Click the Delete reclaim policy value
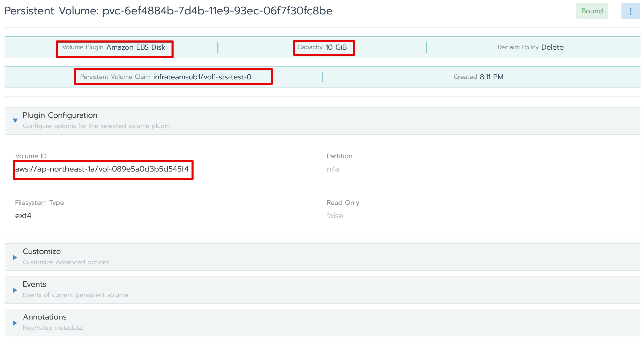This screenshot has width=644, height=341. (x=552, y=47)
